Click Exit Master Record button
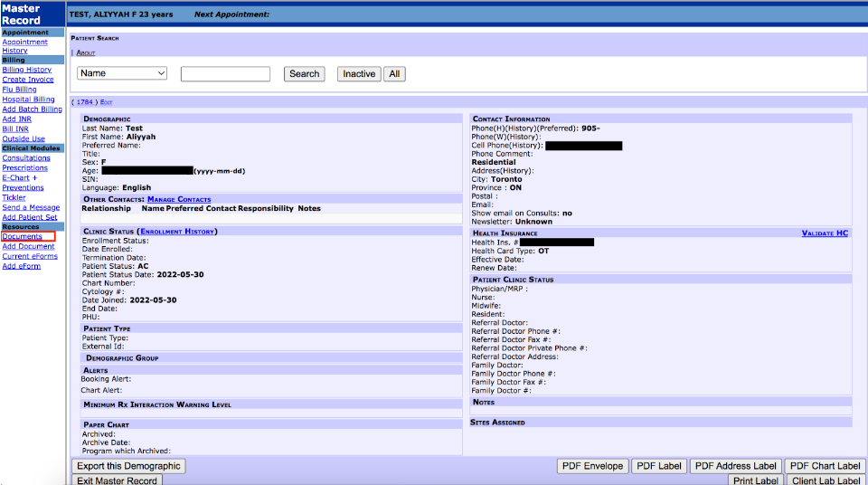Viewport: 868px width, 485px height. (117, 480)
